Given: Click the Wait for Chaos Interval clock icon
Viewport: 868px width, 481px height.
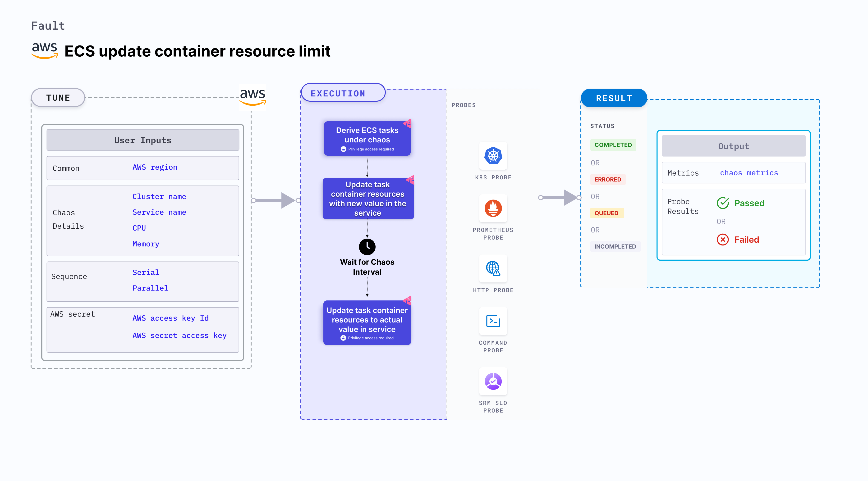Looking at the screenshot, I should tap(367, 247).
